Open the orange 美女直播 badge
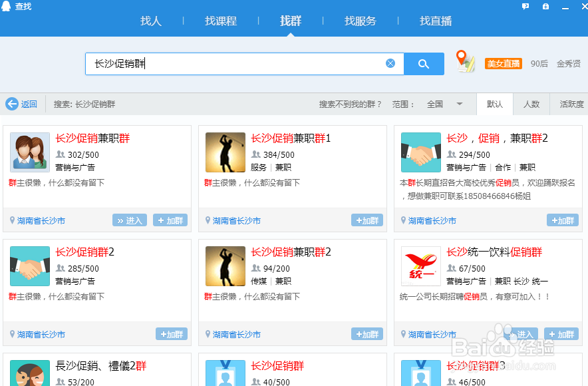Screen dimensions: 588x386 tap(503, 62)
